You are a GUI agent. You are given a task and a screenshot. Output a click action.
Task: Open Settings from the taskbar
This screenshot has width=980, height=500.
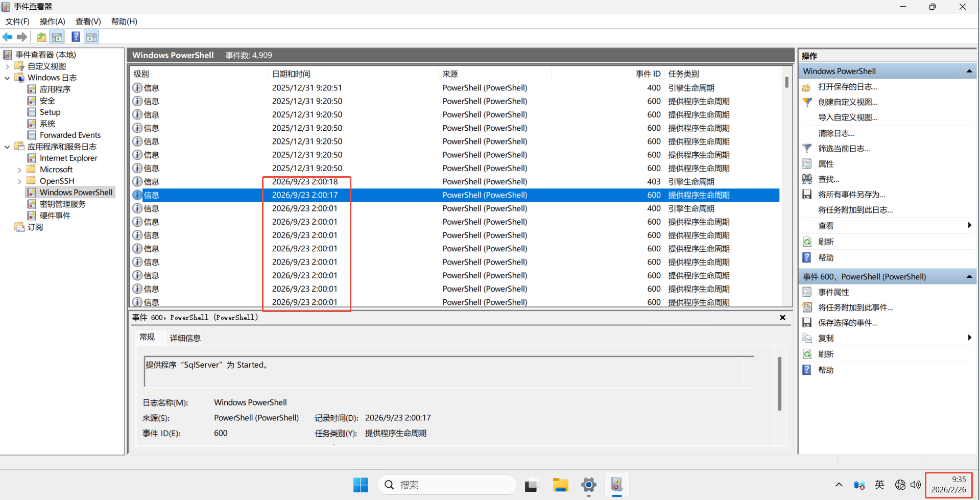[x=588, y=485]
